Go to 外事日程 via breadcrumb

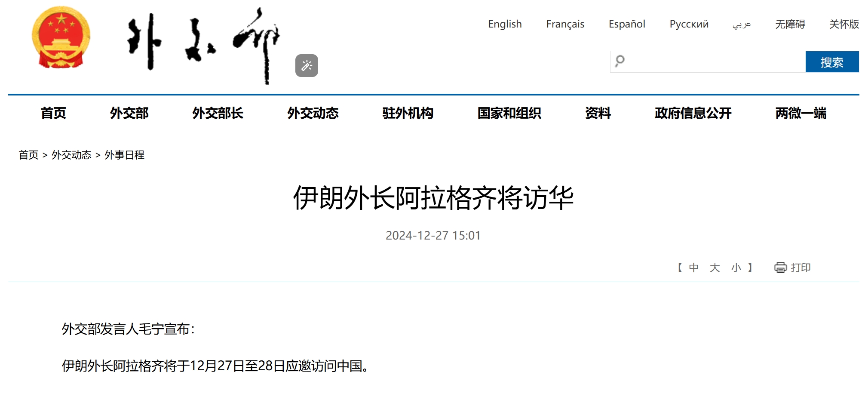tap(124, 155)
